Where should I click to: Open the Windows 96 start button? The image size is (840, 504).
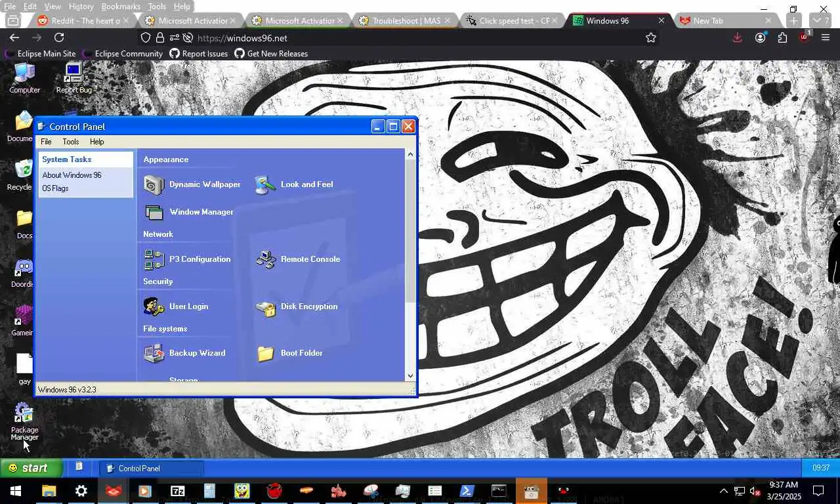[31, 468]
